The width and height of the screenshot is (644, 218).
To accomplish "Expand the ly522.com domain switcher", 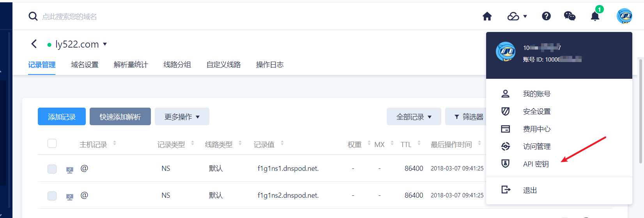I will click(105, 44).
